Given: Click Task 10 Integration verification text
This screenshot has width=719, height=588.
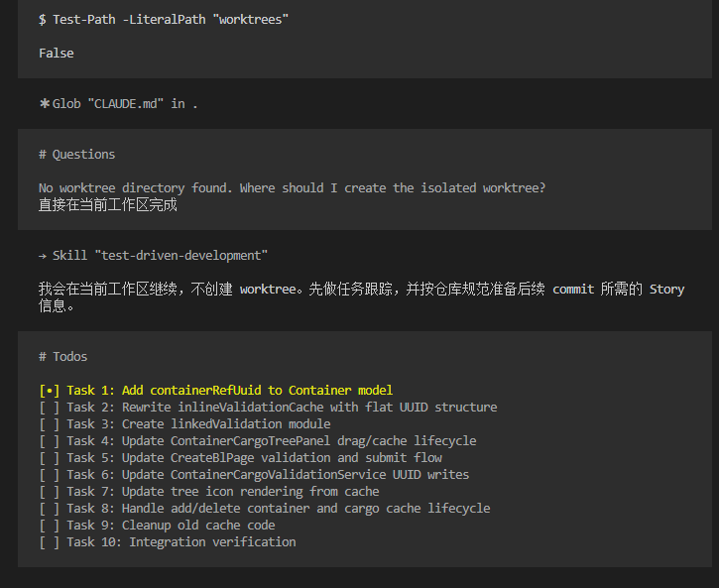Looking at the screenshot, I should point(181,542).
